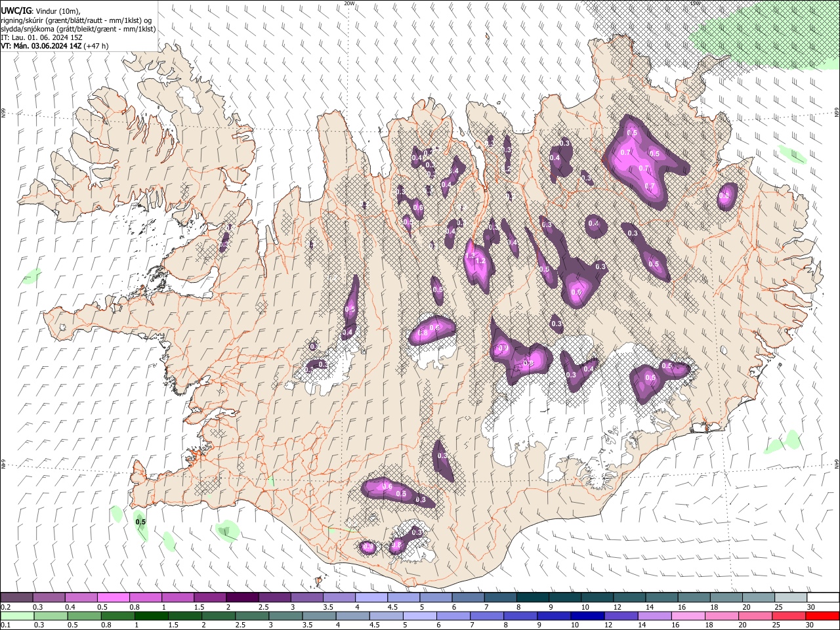Click the black '0.5' rain value over the sea

[x=140, y=522]
